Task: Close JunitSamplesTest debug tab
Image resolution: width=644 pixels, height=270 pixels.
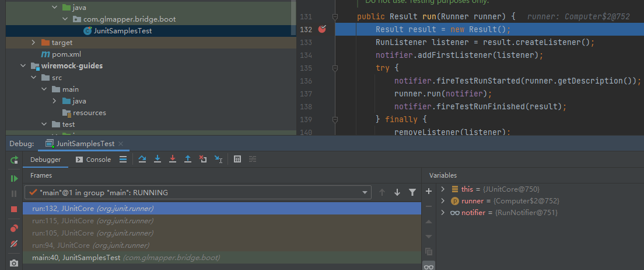Action: pos(121,144)
